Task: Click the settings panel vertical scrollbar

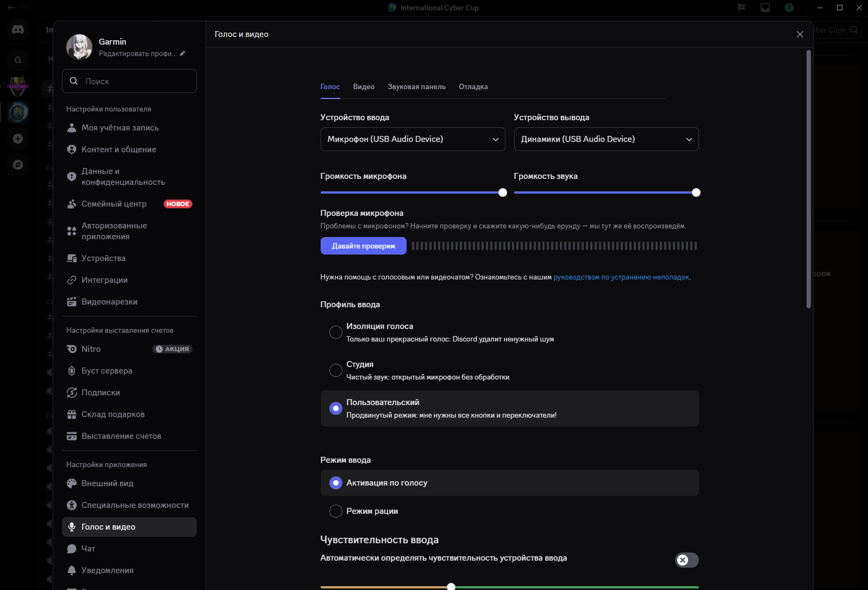Action: (x=809, y=179)
